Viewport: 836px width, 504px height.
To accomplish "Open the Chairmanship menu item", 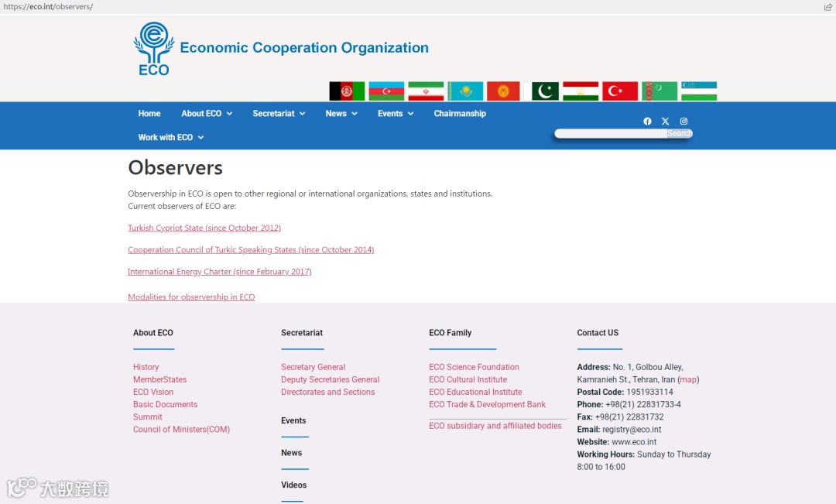I will [460, 114].
